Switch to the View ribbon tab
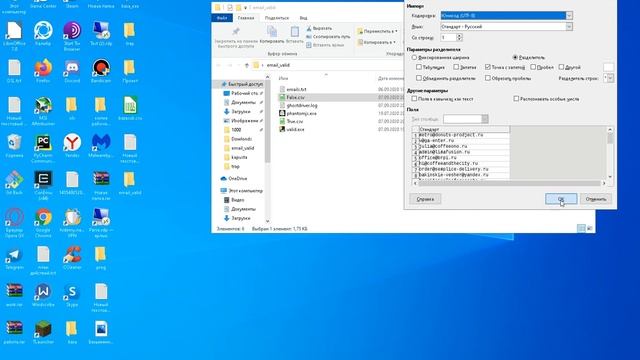Screen dimensions: 640x360 303,18
